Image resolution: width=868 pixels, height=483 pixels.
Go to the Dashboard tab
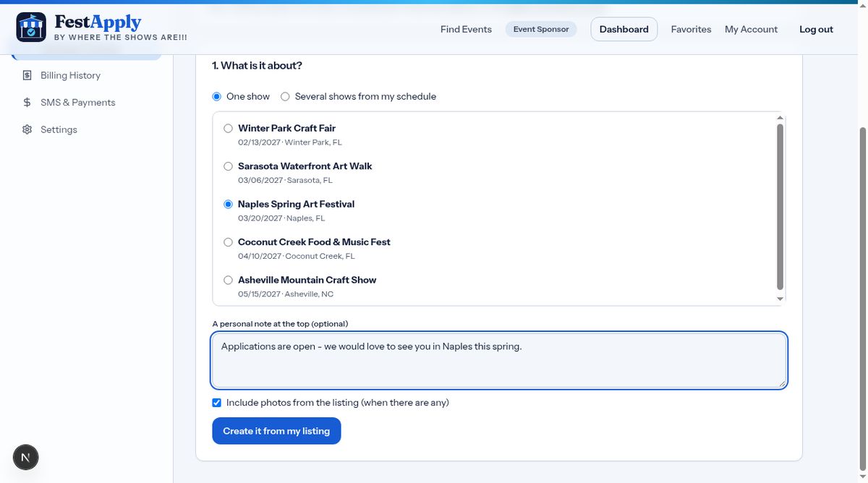[x=624, y=30]
